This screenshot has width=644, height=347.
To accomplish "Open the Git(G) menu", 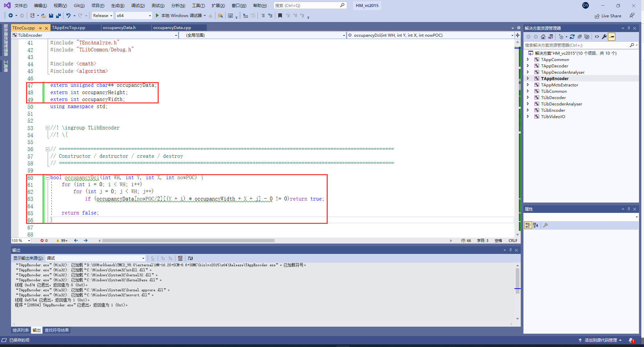I will coord(79,5).
